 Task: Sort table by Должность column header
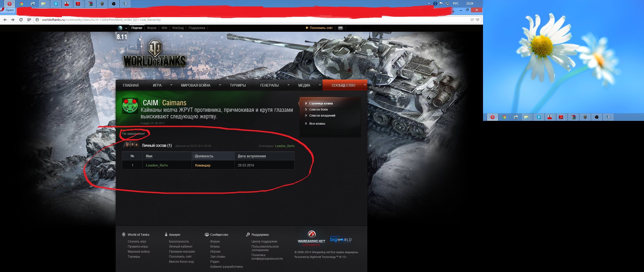point(204,156)
